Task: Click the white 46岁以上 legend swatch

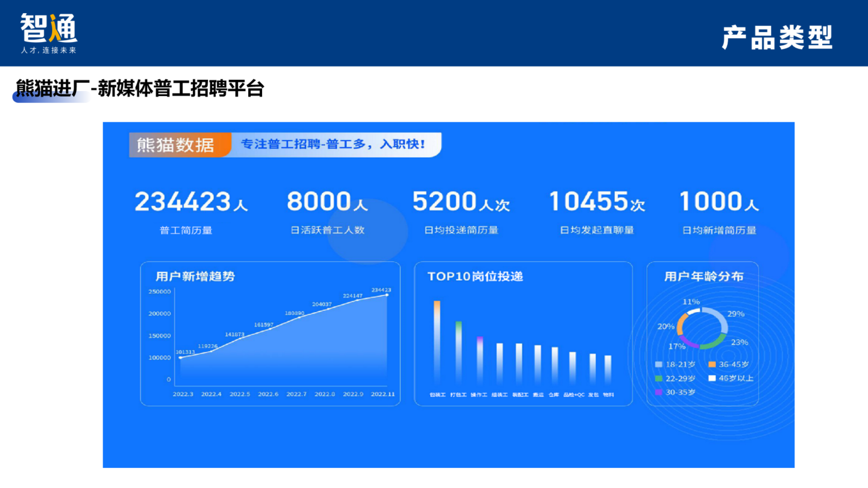Action: [712, 378]
